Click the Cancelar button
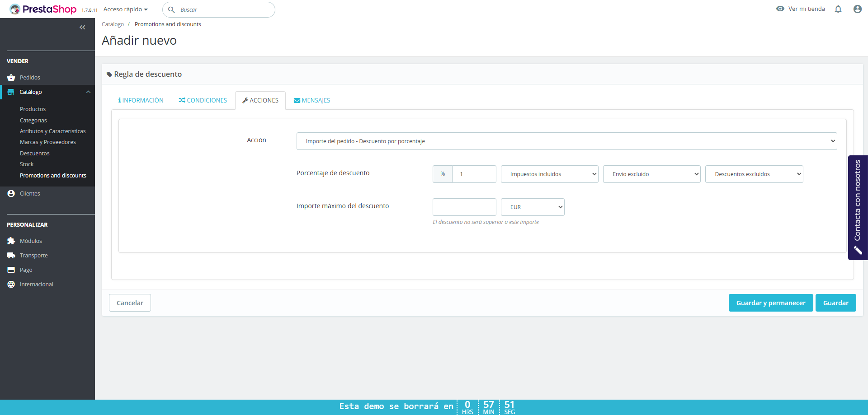 pyautogui.click(x=130, y=303)
